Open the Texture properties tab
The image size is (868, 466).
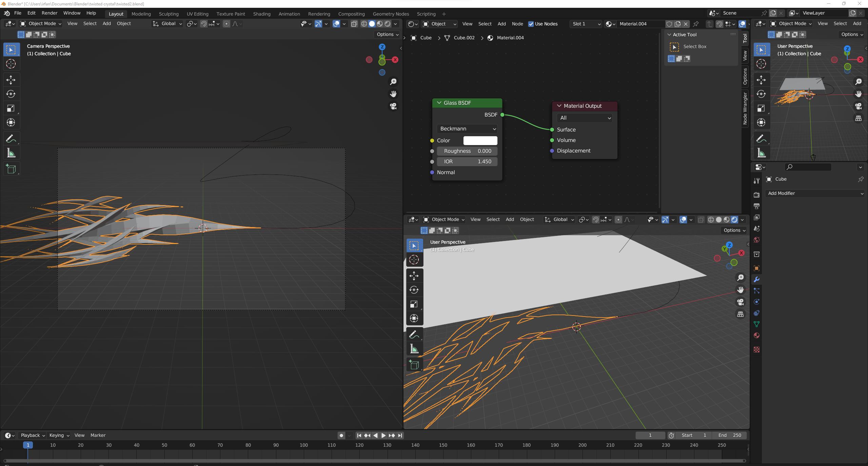click(756, 349)
